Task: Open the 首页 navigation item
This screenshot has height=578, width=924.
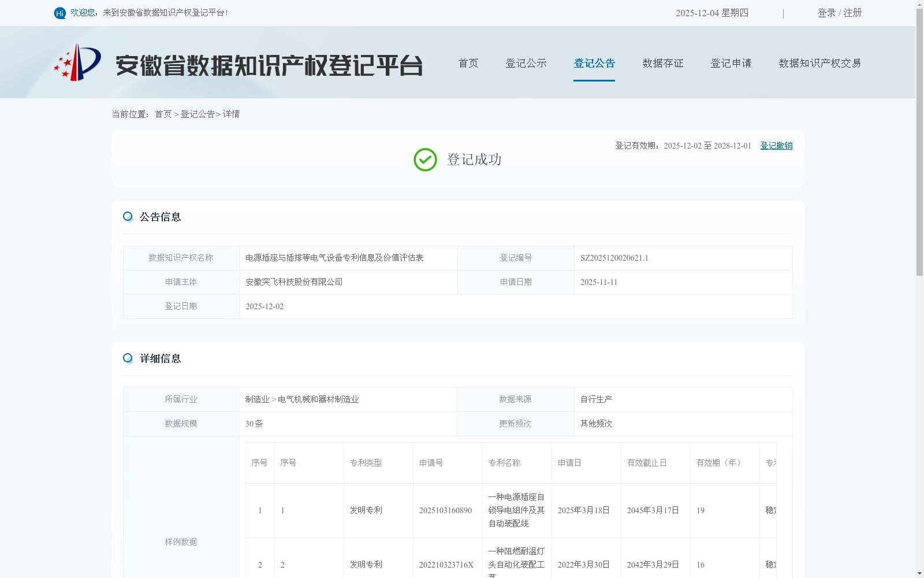Action: click(468, 63)
